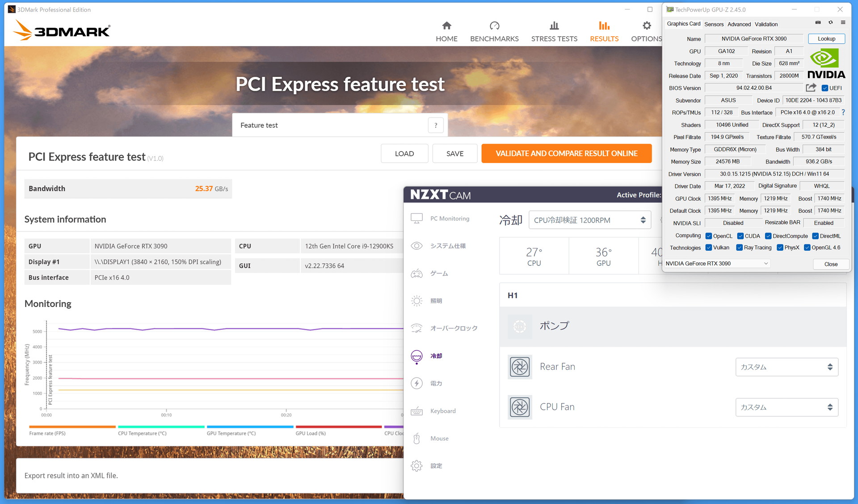This screenshot has width=858, height=504.
Task: Toggle the CUDA checkbox
Action: (x=740, y=236)
